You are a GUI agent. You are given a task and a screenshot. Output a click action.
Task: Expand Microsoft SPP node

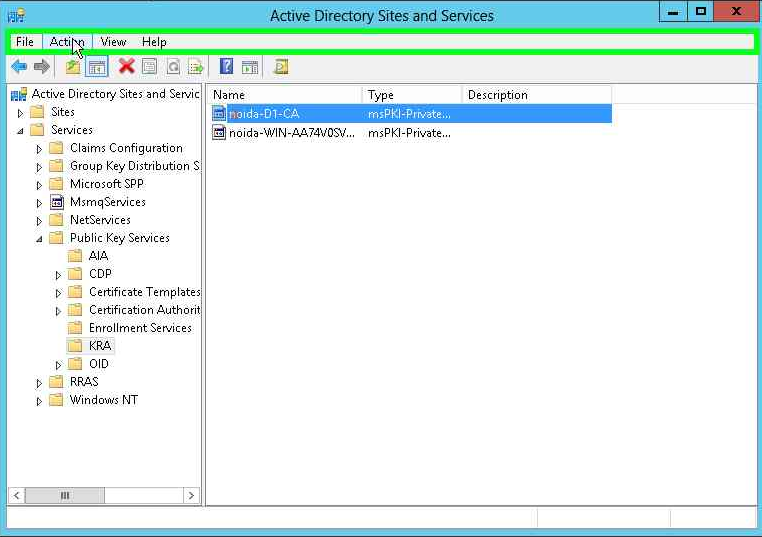click(x=39, y=185)
